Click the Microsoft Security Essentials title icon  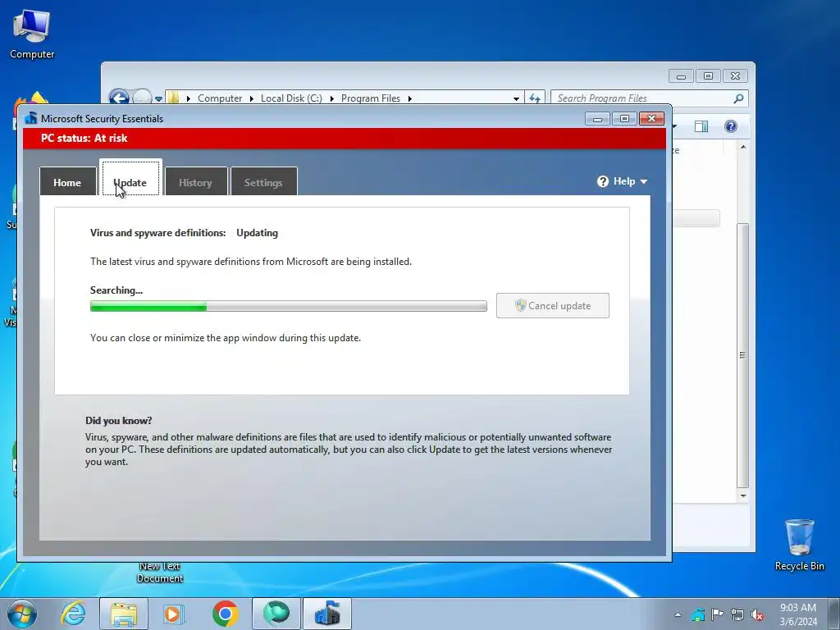click(x=31, y=118)
